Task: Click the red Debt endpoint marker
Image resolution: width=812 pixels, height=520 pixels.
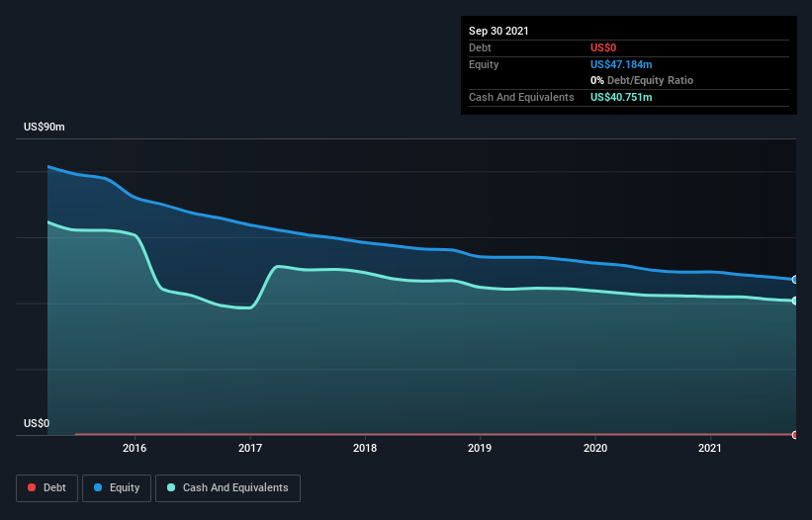Action: (x=795, y=435)
